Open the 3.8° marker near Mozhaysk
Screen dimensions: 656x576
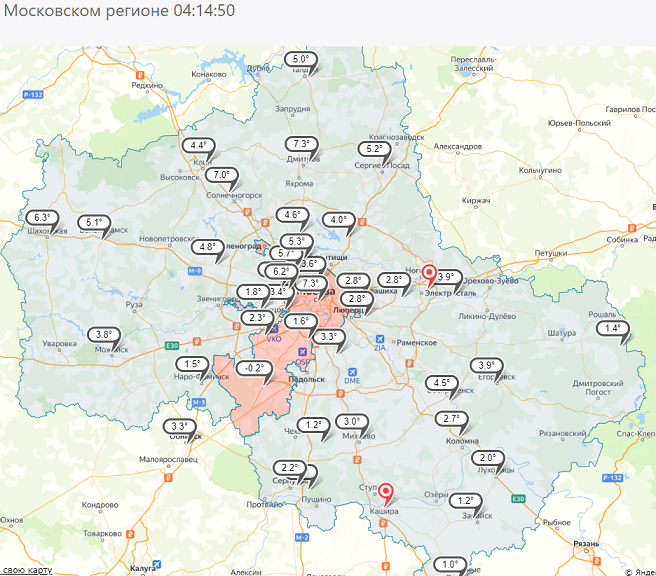(101, 334)
